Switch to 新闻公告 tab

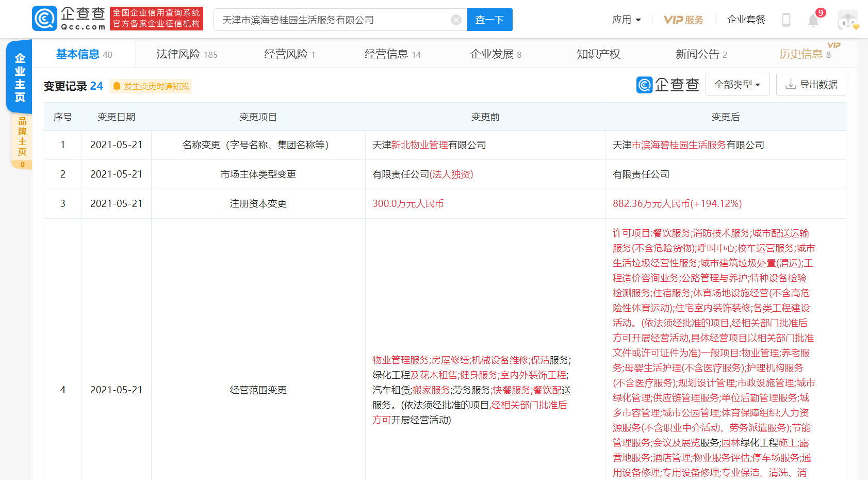tap(701, 54)
